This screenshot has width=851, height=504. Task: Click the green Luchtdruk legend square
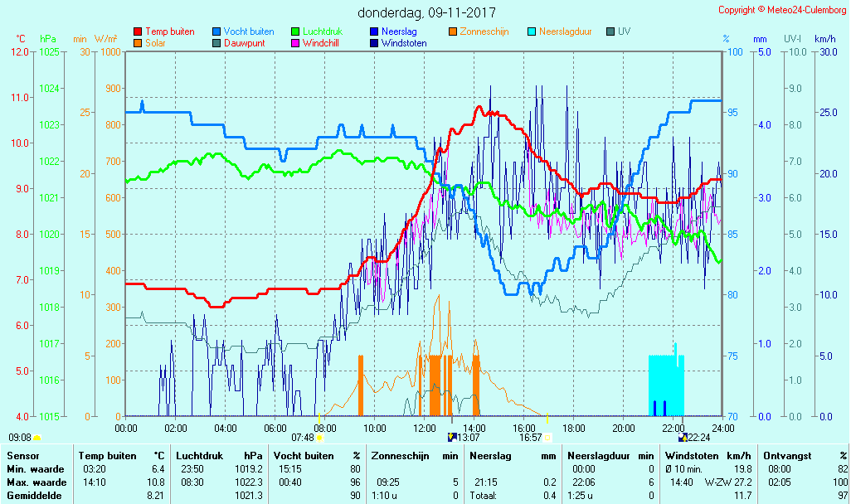point(295,31)
